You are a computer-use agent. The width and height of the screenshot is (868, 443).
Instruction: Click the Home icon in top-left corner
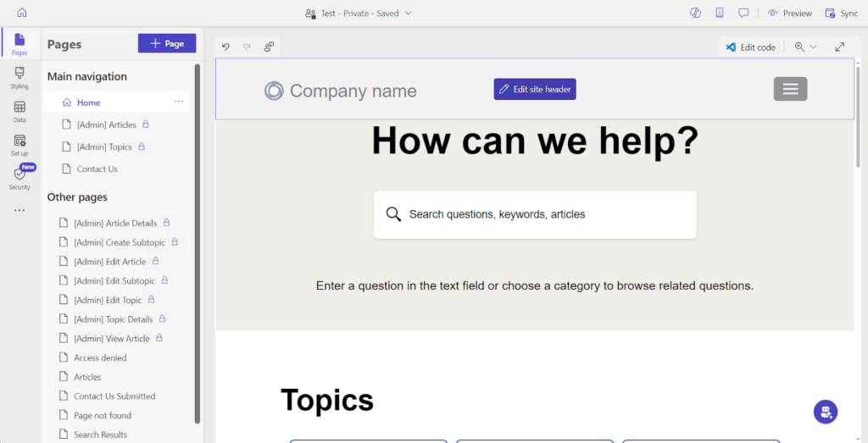coord(22,13)
